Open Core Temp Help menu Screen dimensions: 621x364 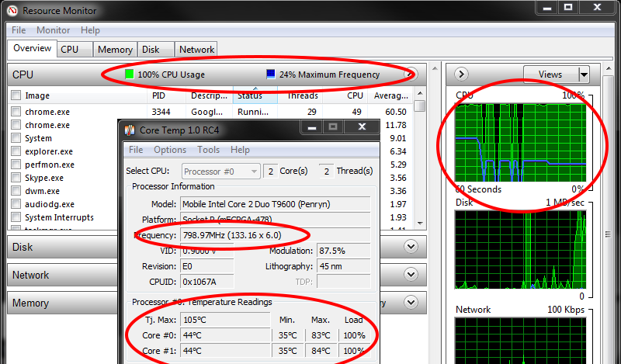pos(240,150)
